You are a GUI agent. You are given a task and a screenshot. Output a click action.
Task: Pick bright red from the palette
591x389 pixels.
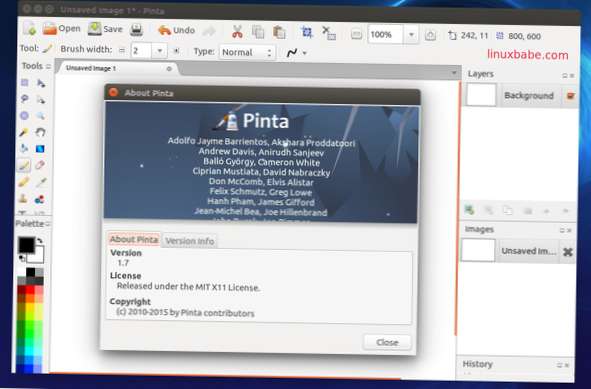[30, 290]
